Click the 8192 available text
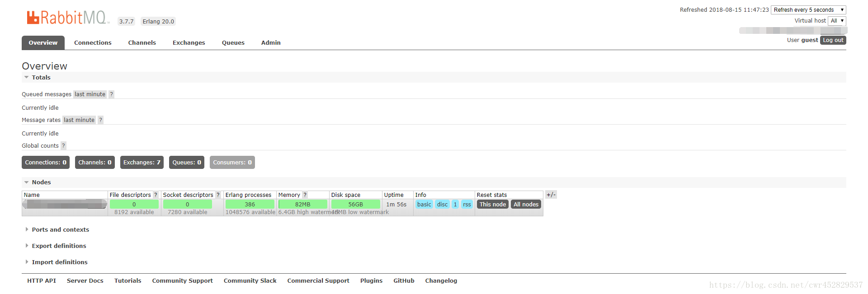 pyautogui.click(x=134, y=212)
